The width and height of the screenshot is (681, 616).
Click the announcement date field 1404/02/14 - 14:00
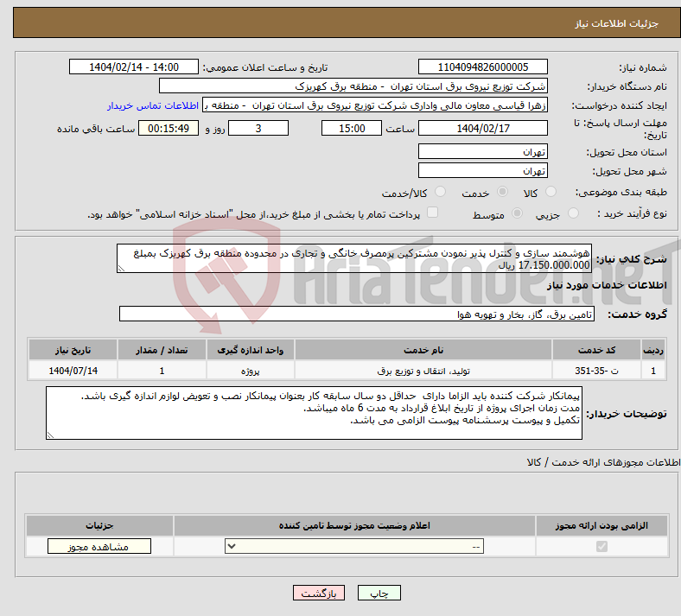coord(134,67)
